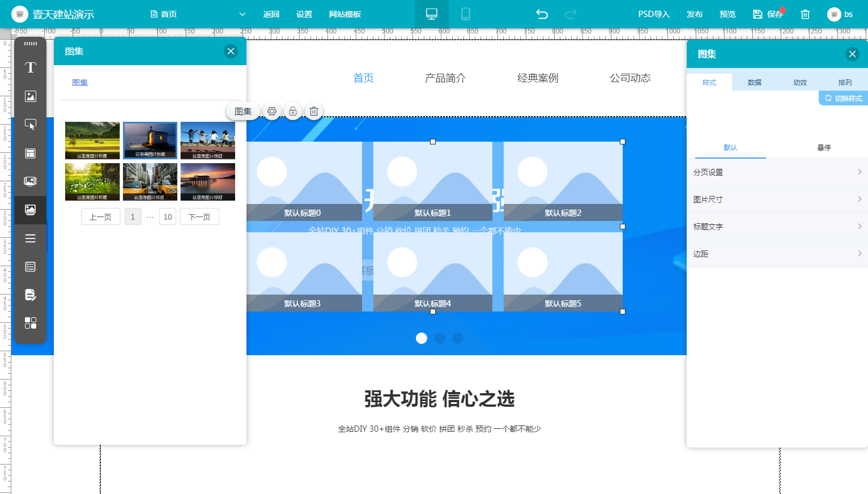Click the 图集 category link
The image size is (868, 494).
[x=80, y=83]
